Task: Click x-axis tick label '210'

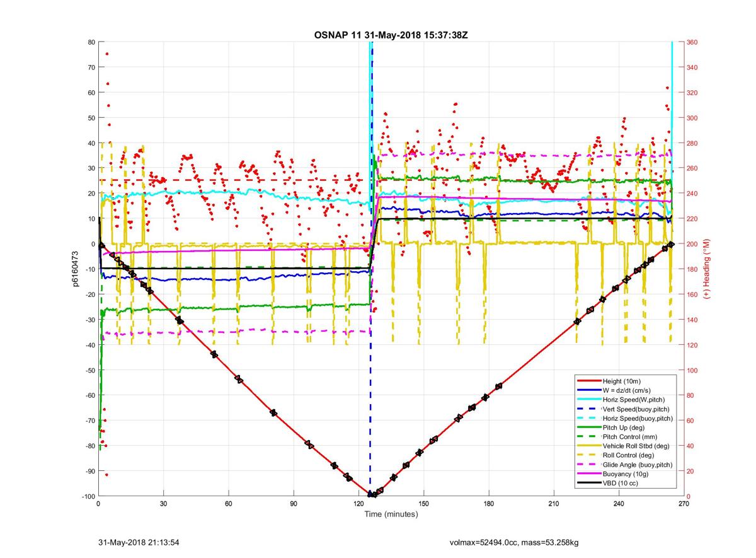Action: [554, 503]
